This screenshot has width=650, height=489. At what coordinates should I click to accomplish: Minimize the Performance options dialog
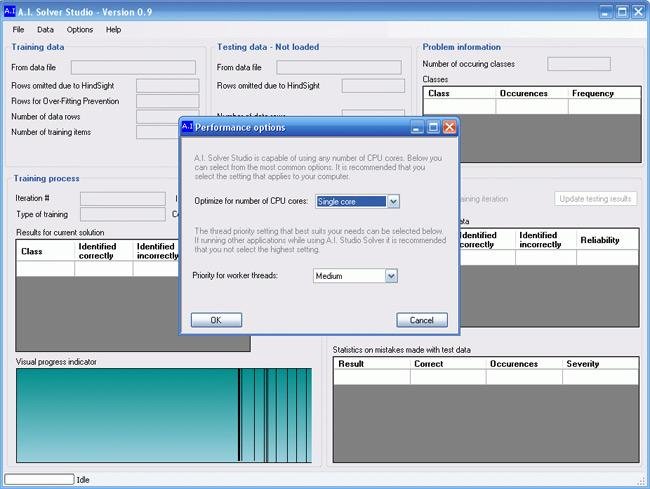click(417, 127)
